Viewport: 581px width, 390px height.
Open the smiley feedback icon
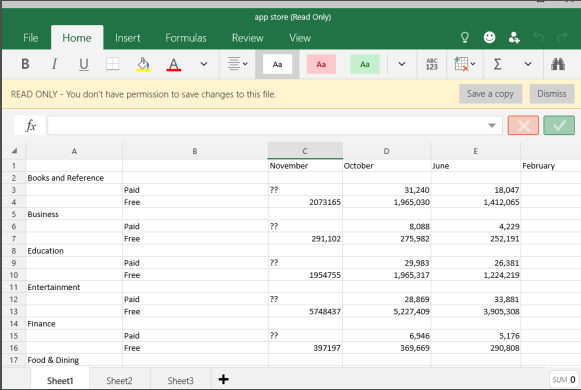(x=489, y=37)
